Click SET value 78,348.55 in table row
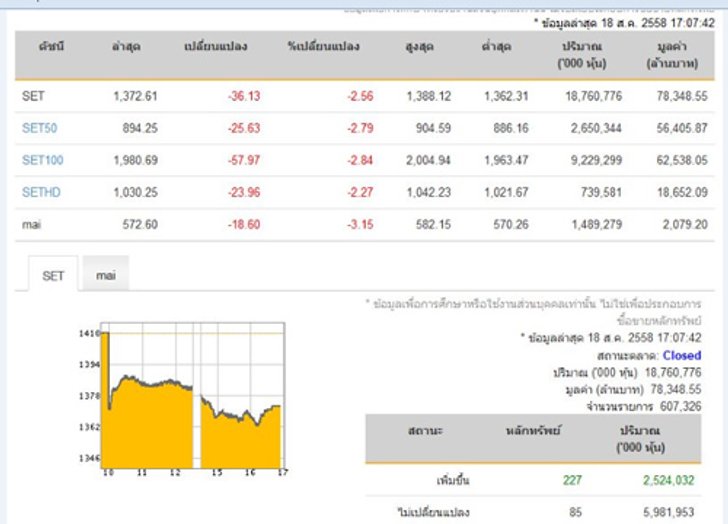Image resolution: width=728 pixels, height=524 pixels. (x=682, y=96)
